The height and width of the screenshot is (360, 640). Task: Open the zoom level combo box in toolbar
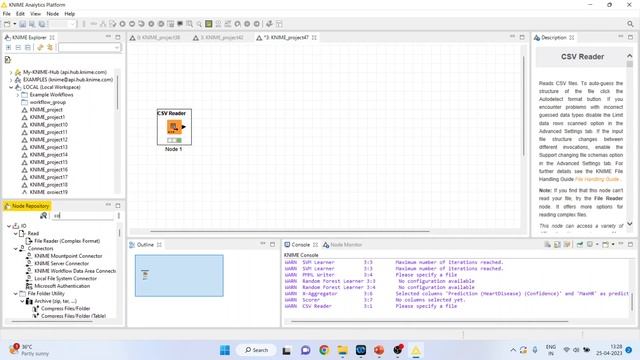point(63,24)
